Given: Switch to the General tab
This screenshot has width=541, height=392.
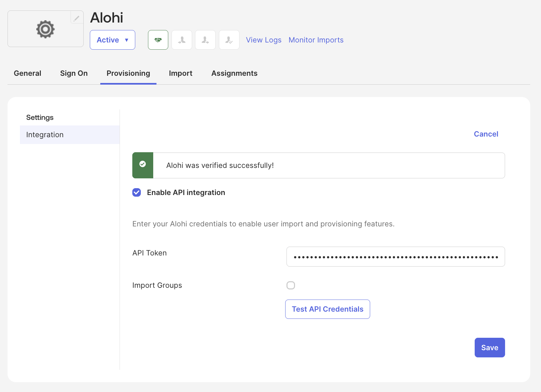Looking at the screenshot, I should pyautogui.click(x=27, y=73).
